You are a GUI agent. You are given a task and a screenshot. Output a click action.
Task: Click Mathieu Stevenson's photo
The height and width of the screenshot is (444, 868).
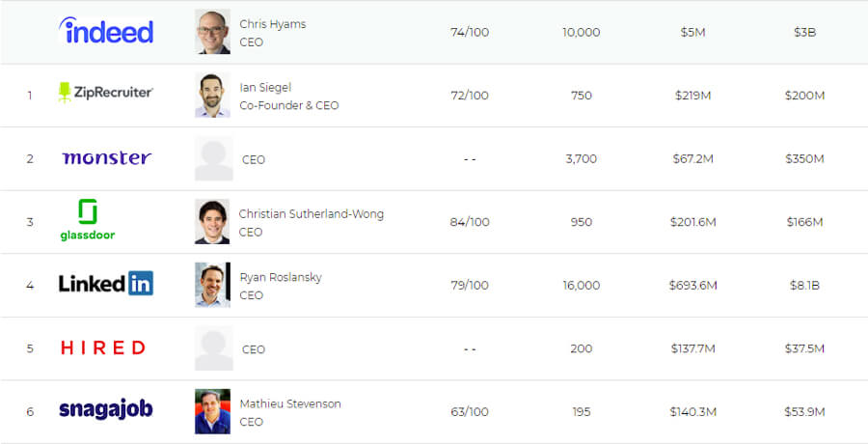pos(212,411)
